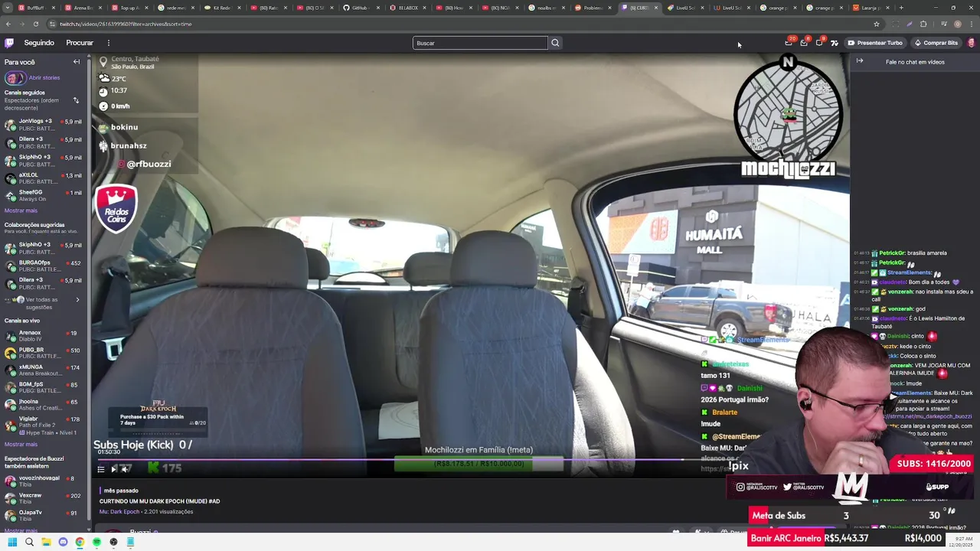
Task: Open OBS Studio from taskbar
Action: [113, 542]
